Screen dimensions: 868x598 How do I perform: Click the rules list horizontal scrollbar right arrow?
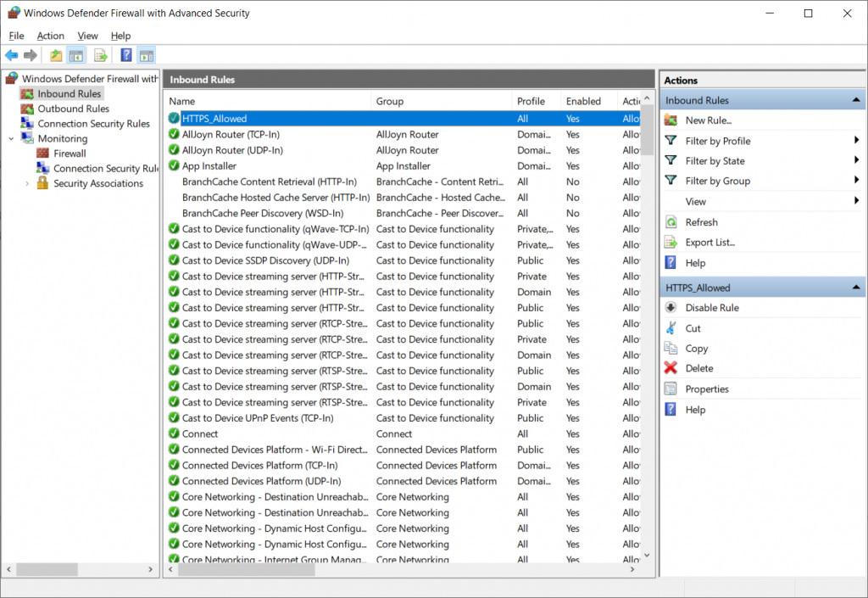[632, 569]
